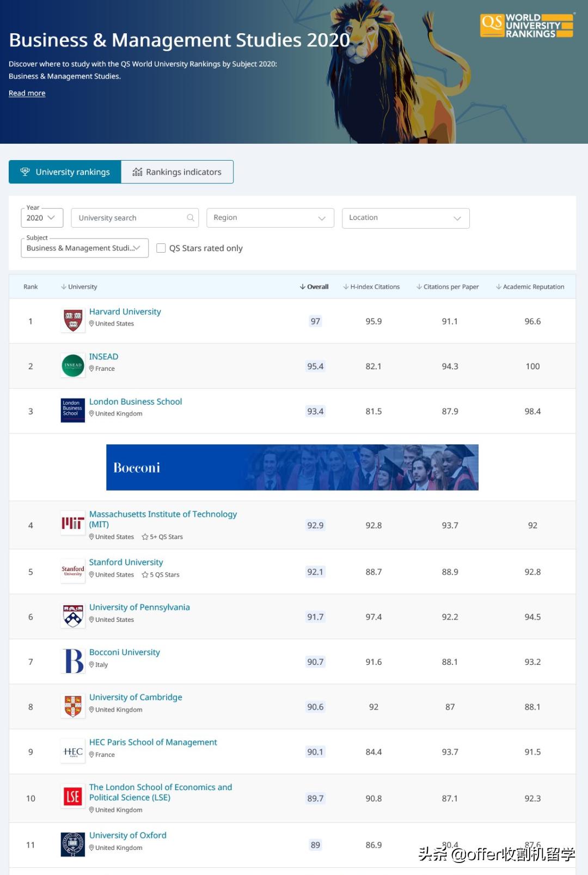Click the MIT logo icon
The height and width of the screenshot is (875, 588).
(73, 524)
